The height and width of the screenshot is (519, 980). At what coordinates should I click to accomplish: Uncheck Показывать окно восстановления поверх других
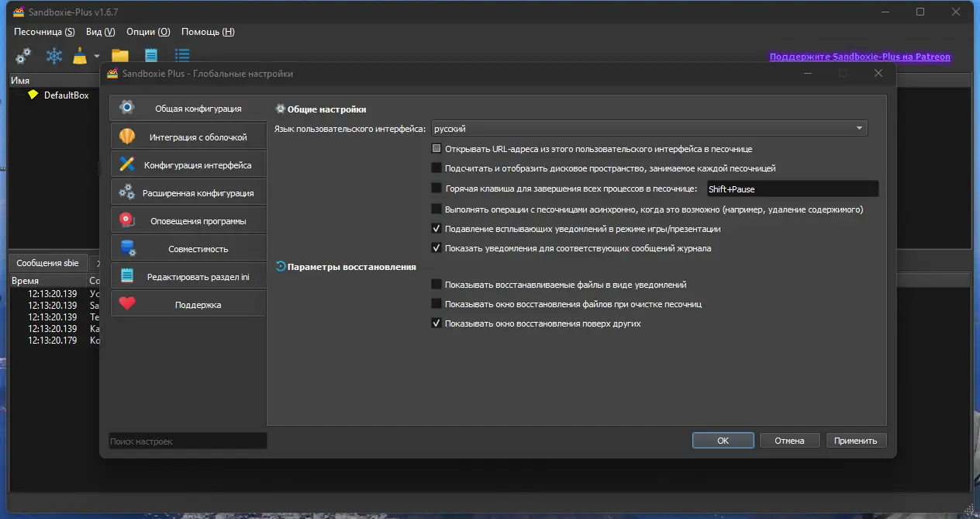tap(437, 323)
